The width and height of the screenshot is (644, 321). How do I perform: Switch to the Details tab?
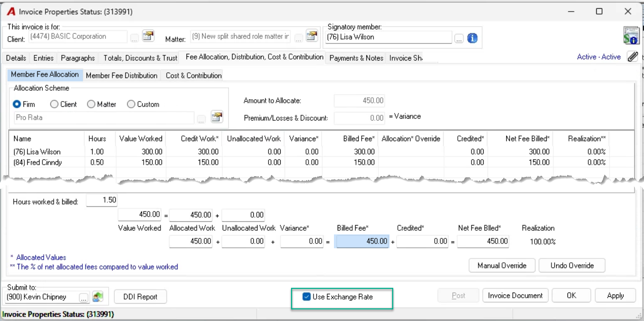[x=16, y=58]
